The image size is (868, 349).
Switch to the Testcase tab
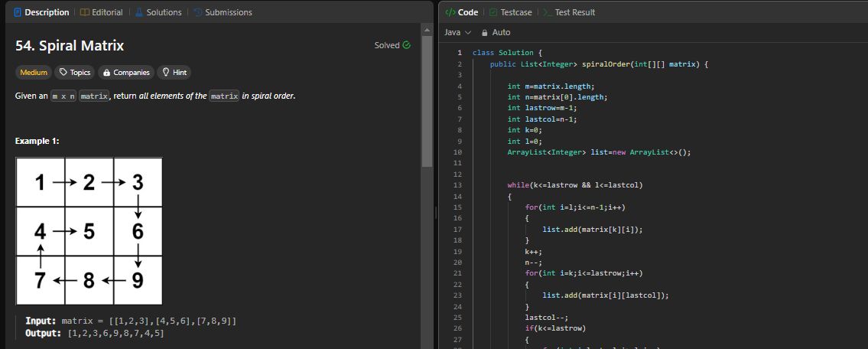pyautogui.click(x=510, y=12)
